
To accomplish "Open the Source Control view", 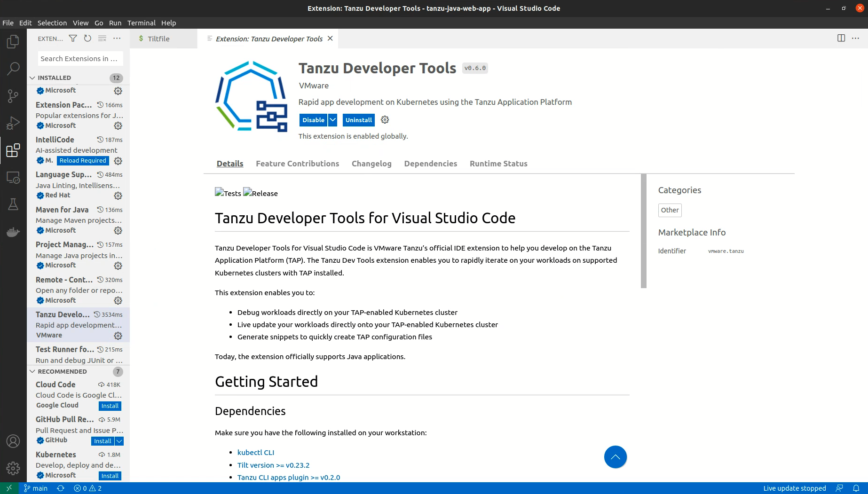I will [x=13, y=96].
